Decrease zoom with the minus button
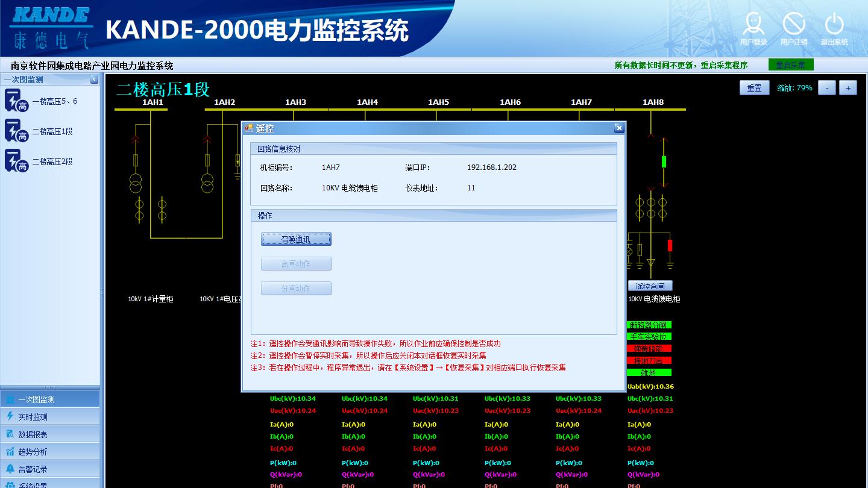 pos(827,88)
